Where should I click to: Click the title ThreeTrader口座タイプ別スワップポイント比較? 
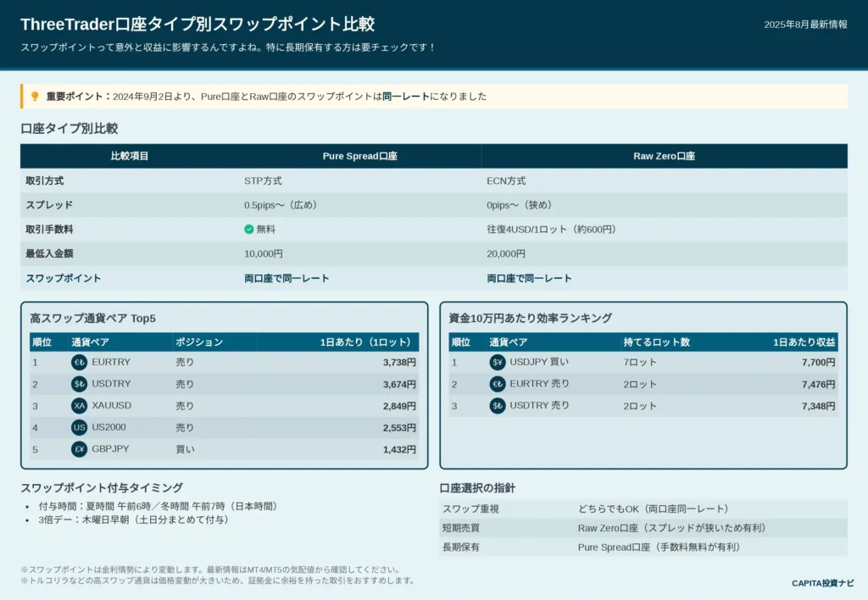[x=198, y=25]
